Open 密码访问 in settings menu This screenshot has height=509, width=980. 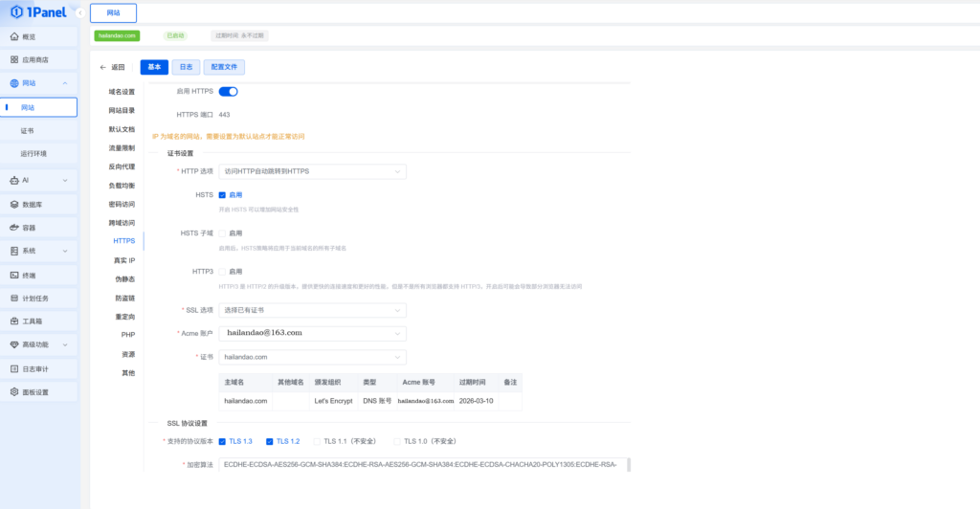(122, 204)
